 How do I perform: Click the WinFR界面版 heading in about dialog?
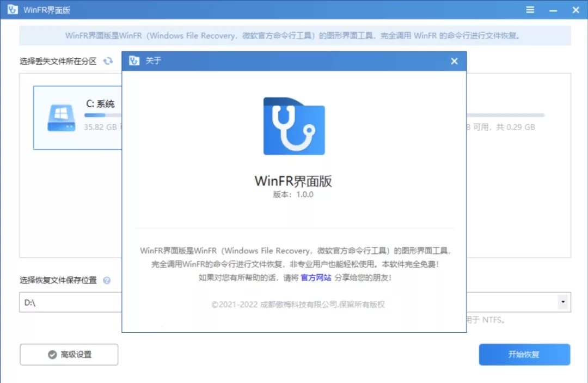[x=293, y=181]
